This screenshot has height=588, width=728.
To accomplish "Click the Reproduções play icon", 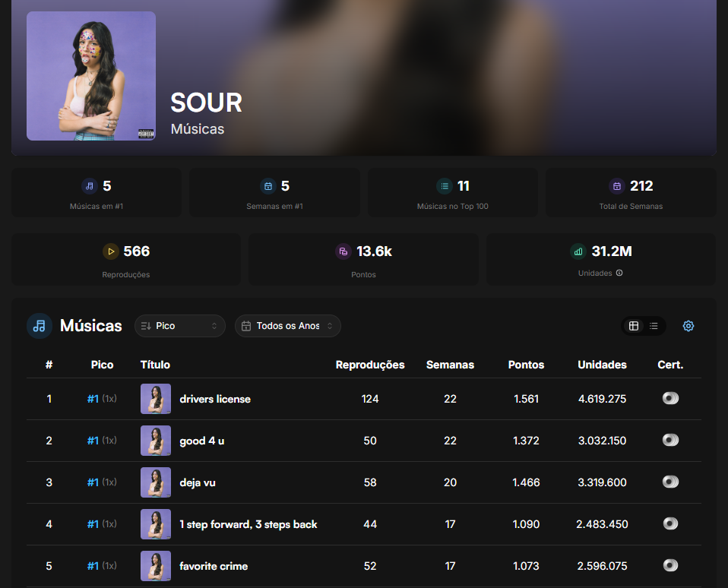I will pos(110,251).
